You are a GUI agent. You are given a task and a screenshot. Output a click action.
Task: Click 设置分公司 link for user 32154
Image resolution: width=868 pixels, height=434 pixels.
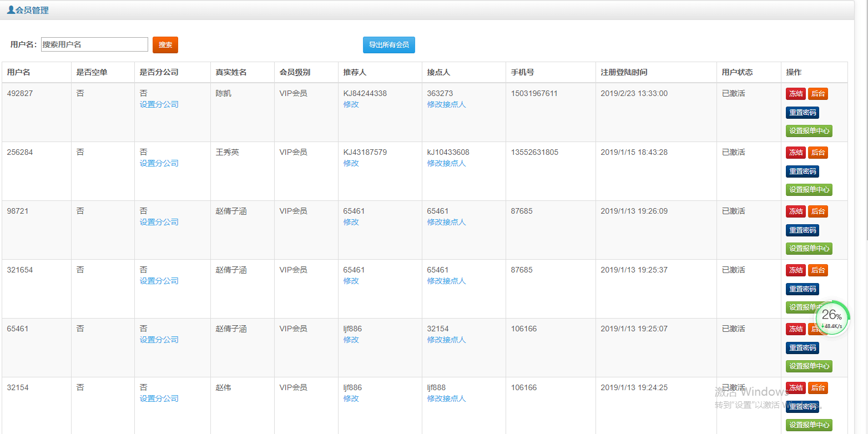[x=159, y=398]
